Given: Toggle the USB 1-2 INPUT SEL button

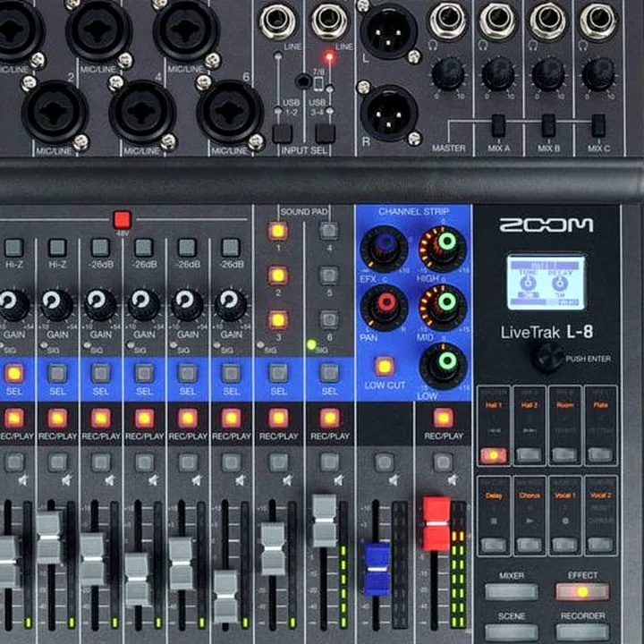Looking at the screenshot, I should coord(283,134).
